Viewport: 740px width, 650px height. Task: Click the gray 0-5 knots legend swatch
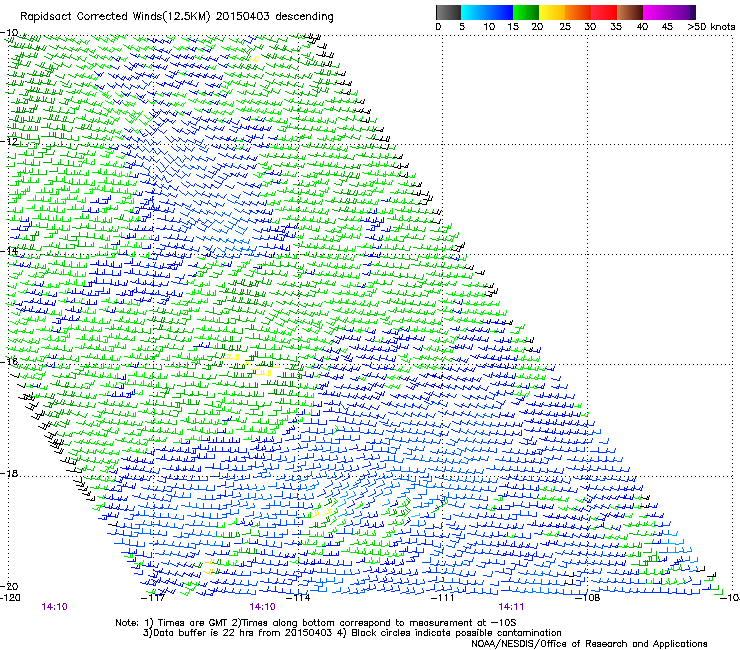click(448, 12)
